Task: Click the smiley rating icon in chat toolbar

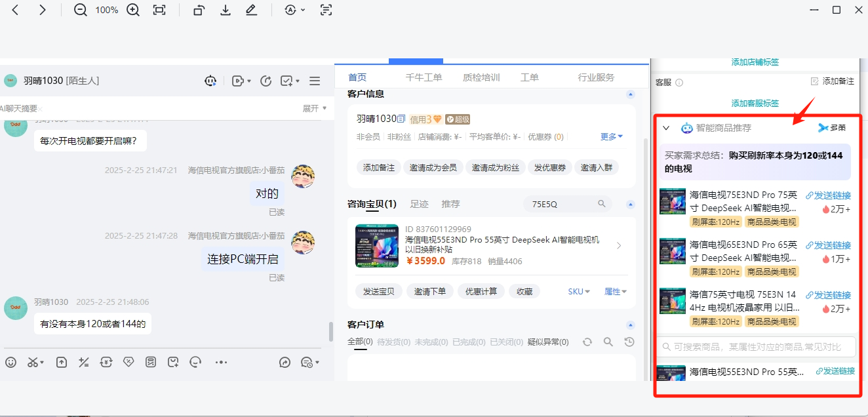Action: coord(195,362)
